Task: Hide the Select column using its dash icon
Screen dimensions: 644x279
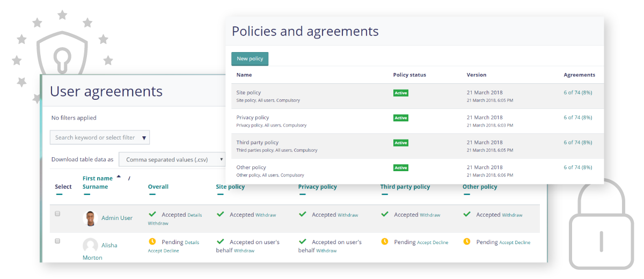Action: (x=58, y=195)
